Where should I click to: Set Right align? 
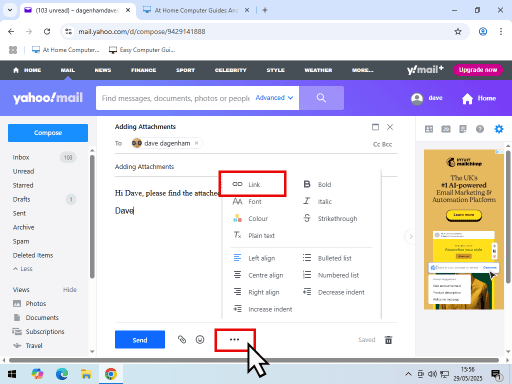pos(256,292)
